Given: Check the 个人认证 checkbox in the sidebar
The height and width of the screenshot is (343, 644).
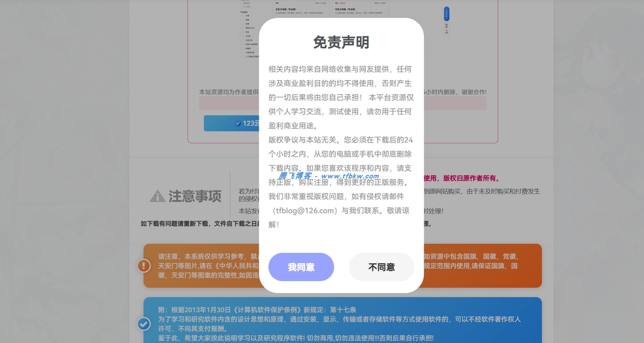Looking at the screenshot, I should tap(241, 7).
